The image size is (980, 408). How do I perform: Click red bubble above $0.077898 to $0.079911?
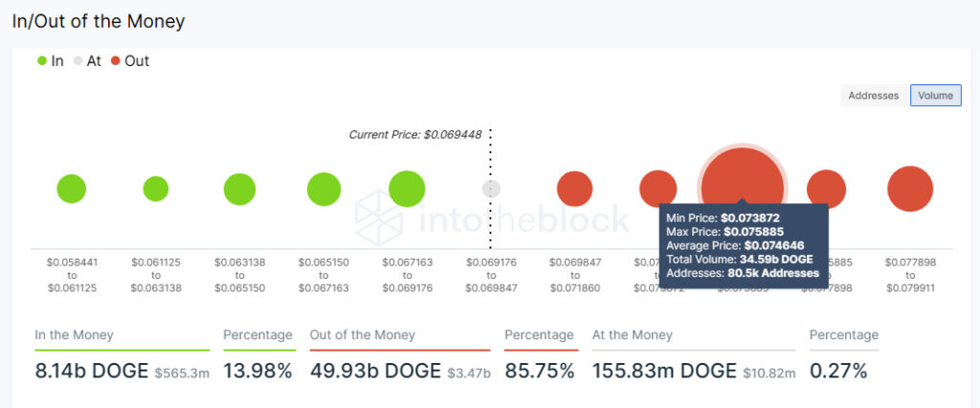(909, 189)
